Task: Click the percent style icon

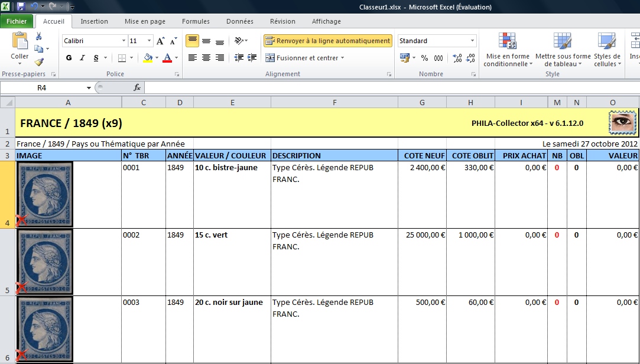Action: click(x=424, y=58)
